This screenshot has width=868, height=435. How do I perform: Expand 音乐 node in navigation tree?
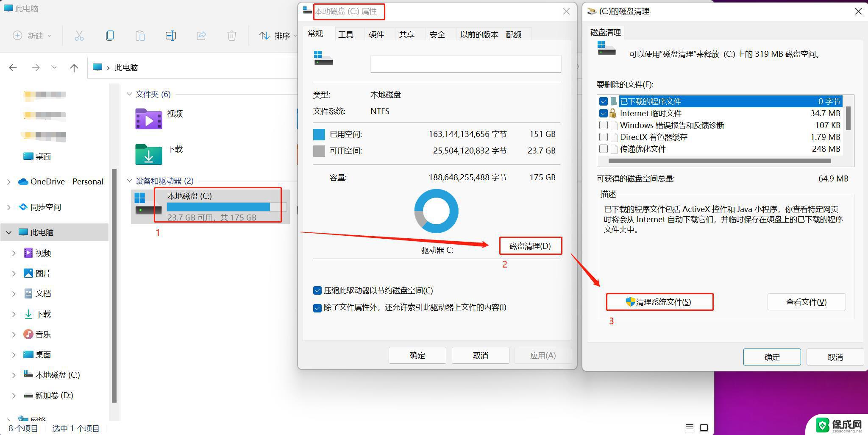[x=14, y=334]
